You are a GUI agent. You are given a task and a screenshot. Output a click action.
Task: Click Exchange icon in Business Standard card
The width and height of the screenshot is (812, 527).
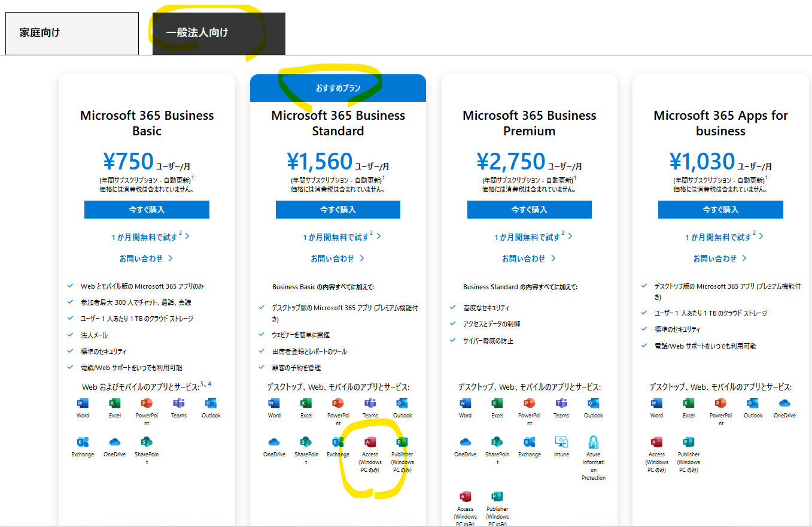pos(338,442)
